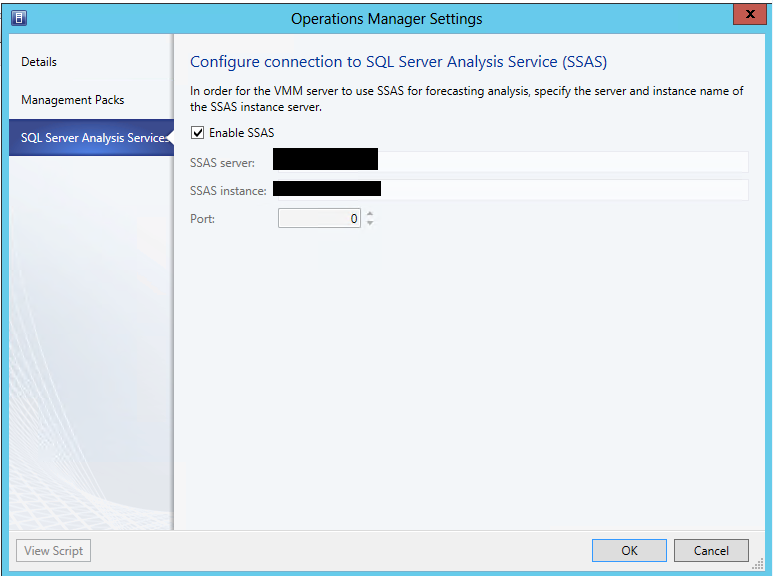
Task: Toggle the Enable SSAS checkbox
Action: pos(197,133)
